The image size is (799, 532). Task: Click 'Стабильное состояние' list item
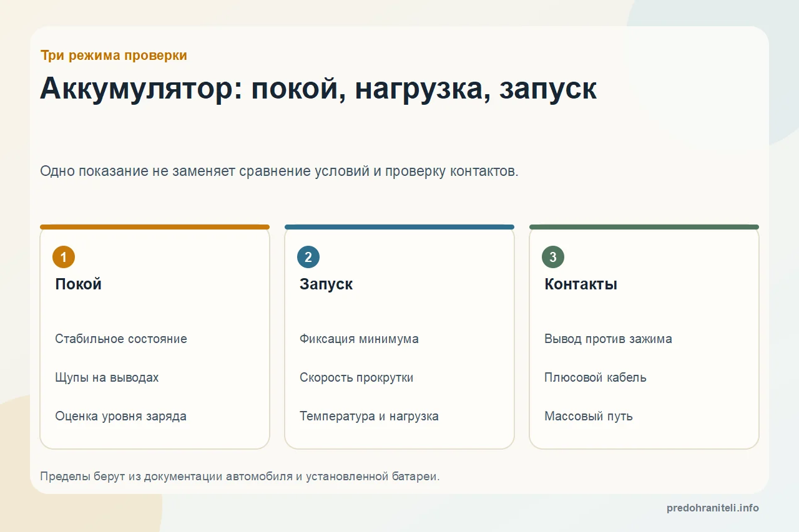pyautogui.click(x=121, y=339)
